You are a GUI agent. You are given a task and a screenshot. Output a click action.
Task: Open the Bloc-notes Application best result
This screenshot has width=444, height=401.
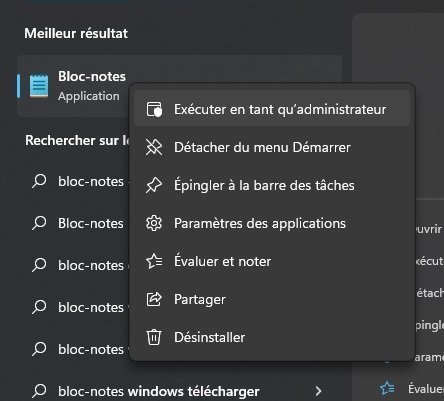pos(73,86)
